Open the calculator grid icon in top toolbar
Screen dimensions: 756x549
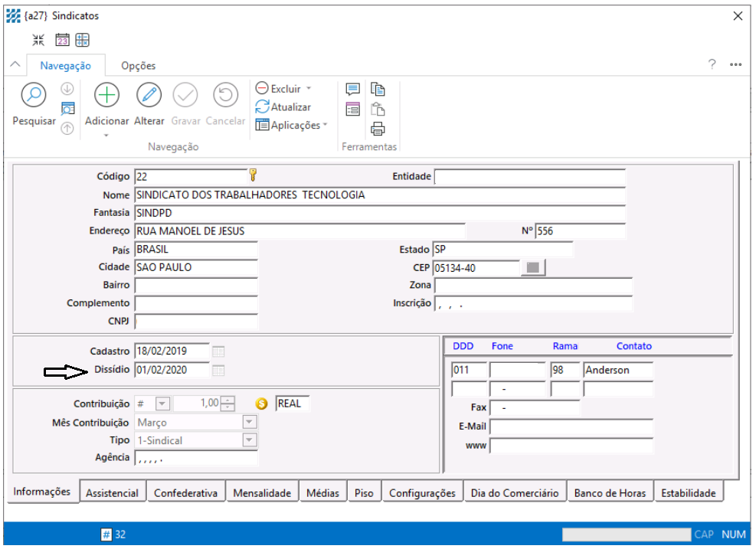pyautogui.click(x=83, y=40)
